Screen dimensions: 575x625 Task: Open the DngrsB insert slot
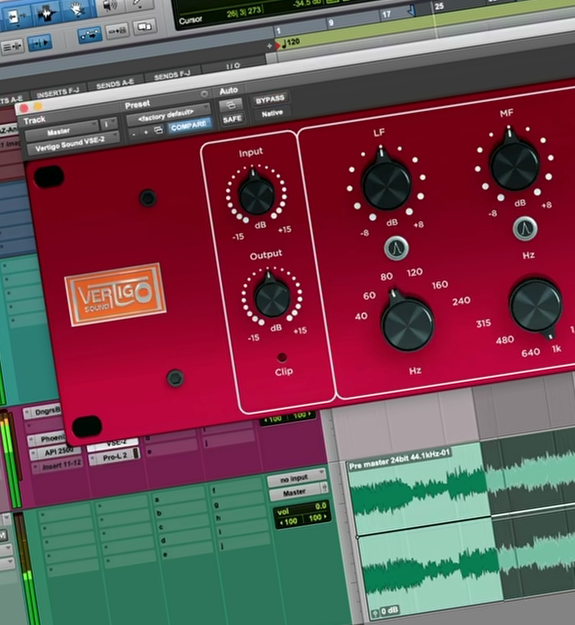(x=44, y=412)
